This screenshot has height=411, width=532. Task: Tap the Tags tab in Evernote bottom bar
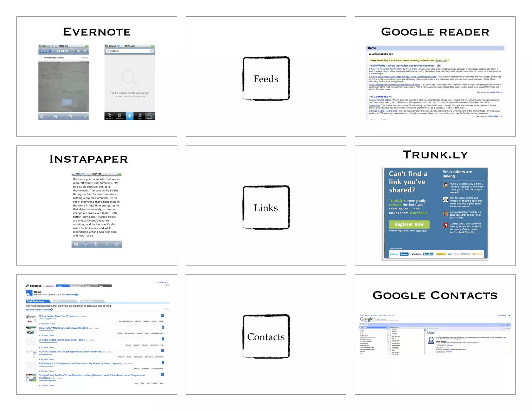click(x=140, y=116)
